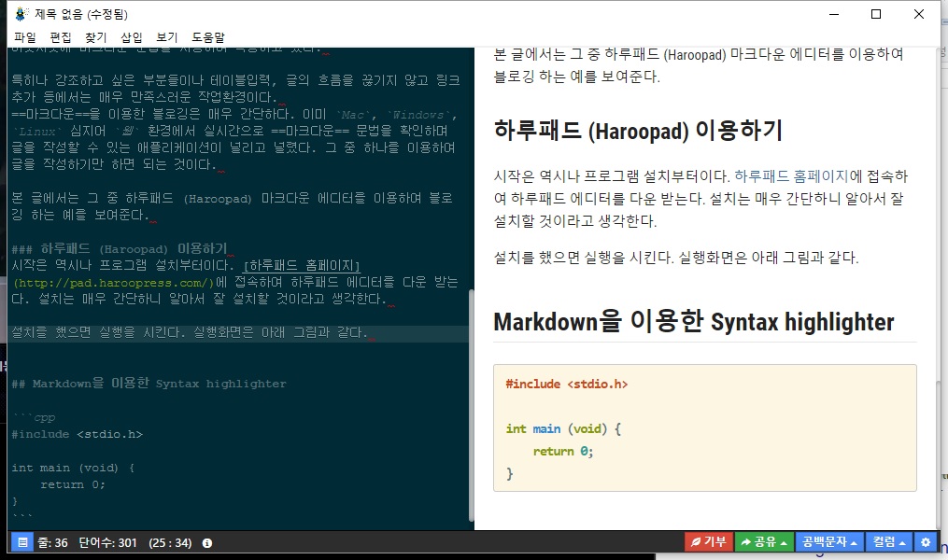The height and width of the screenshot is (560, 948).
Task: Click the 기부 donate button
Action: [x=709, y=542]
